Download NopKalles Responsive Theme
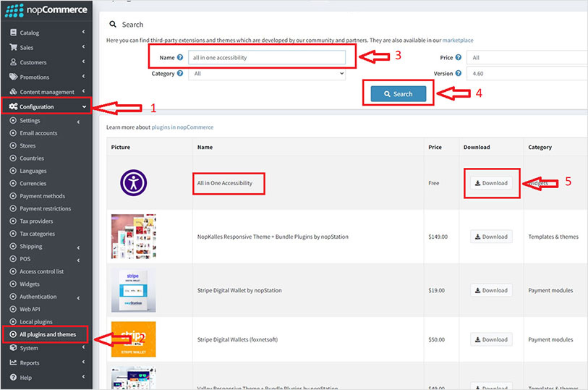Image resolution: width=588 pixels, height=390 pixels. pyautogui.click(x=491, y=237)
